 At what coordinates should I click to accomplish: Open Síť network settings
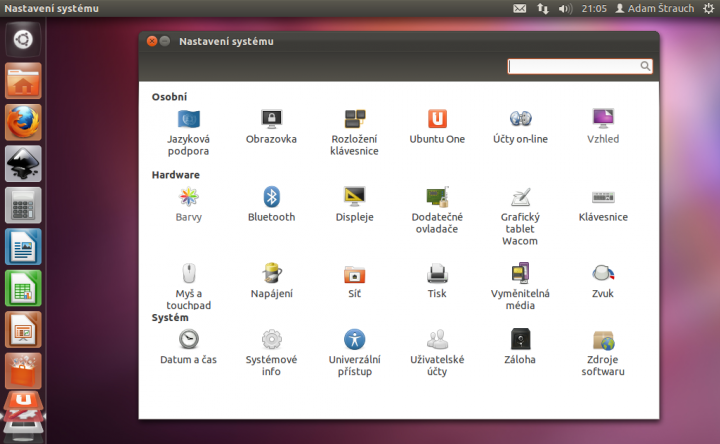click(x=354, y=281)
